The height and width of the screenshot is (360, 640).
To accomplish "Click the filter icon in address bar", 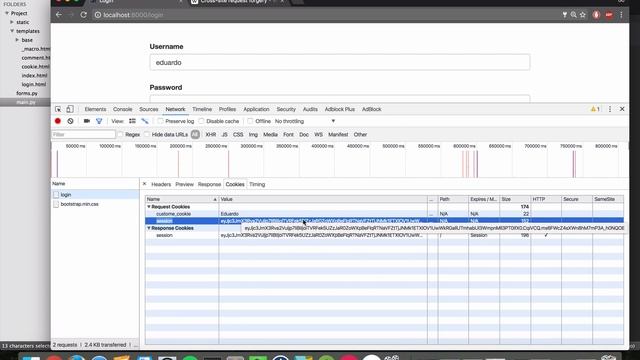I will tap(564, 15).
